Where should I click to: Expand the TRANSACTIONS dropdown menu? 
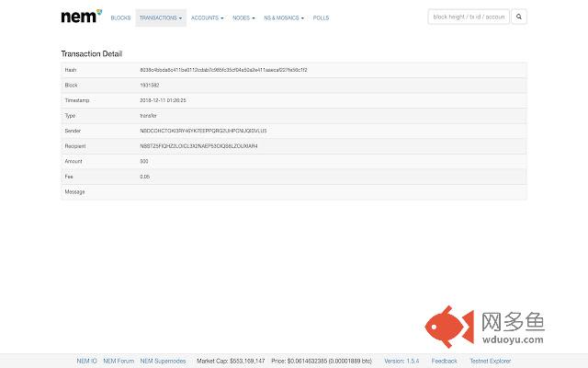(161, 17)
